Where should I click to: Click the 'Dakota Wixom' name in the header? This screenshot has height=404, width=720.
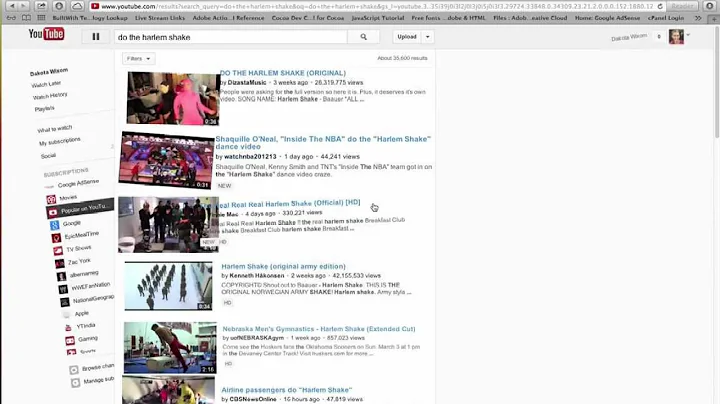pyautogui.click(x=629, y=37)
